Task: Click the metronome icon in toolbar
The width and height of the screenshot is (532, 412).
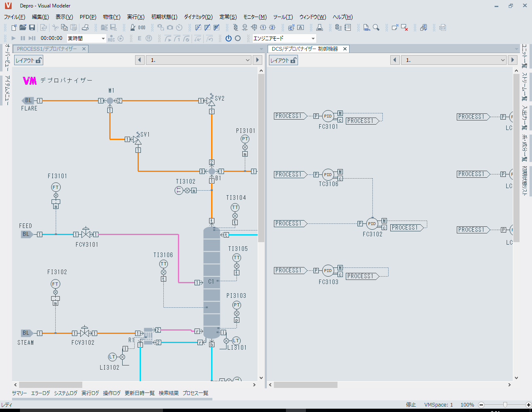Action: (x=133, y=27)
